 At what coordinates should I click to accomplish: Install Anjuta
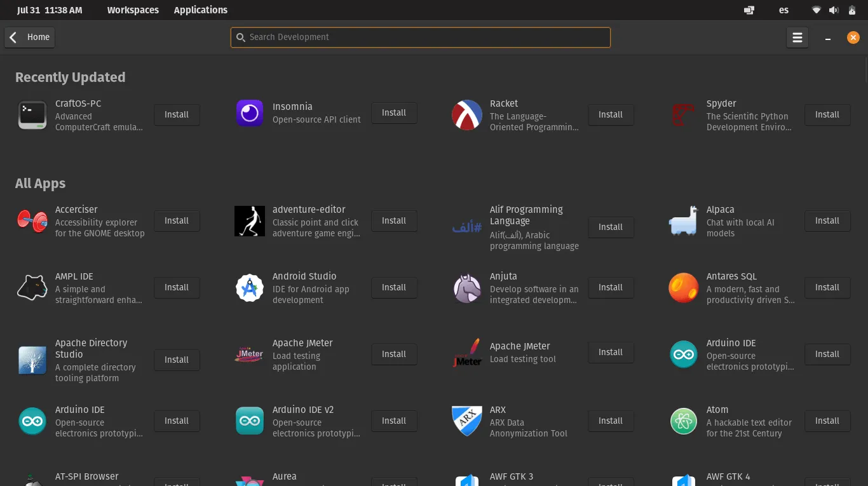(611, 288)
